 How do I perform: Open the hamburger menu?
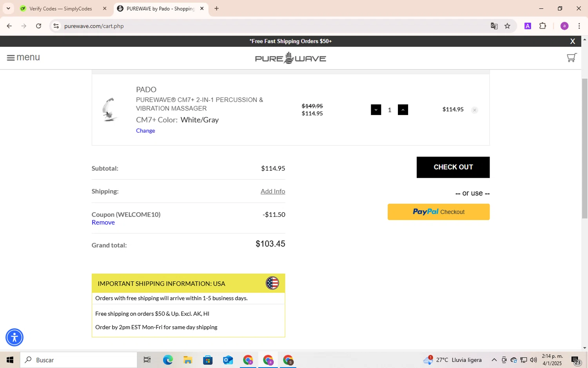click(x=23, y=58)
